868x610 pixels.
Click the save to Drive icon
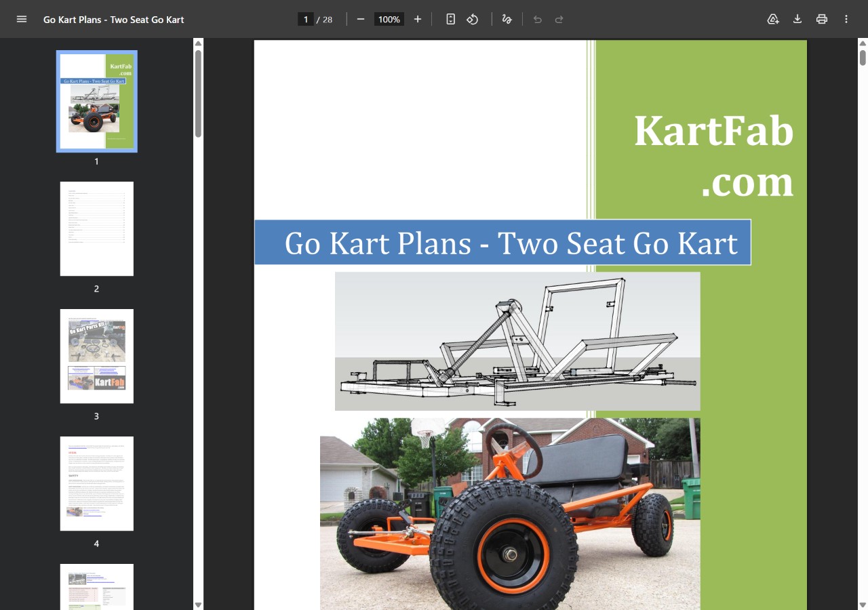click(x=773, y=19)
